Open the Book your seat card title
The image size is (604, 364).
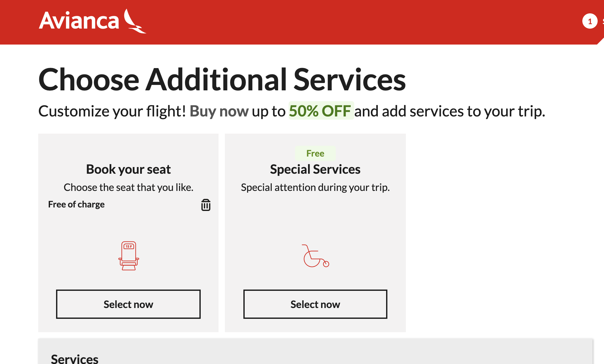[128, 169]
